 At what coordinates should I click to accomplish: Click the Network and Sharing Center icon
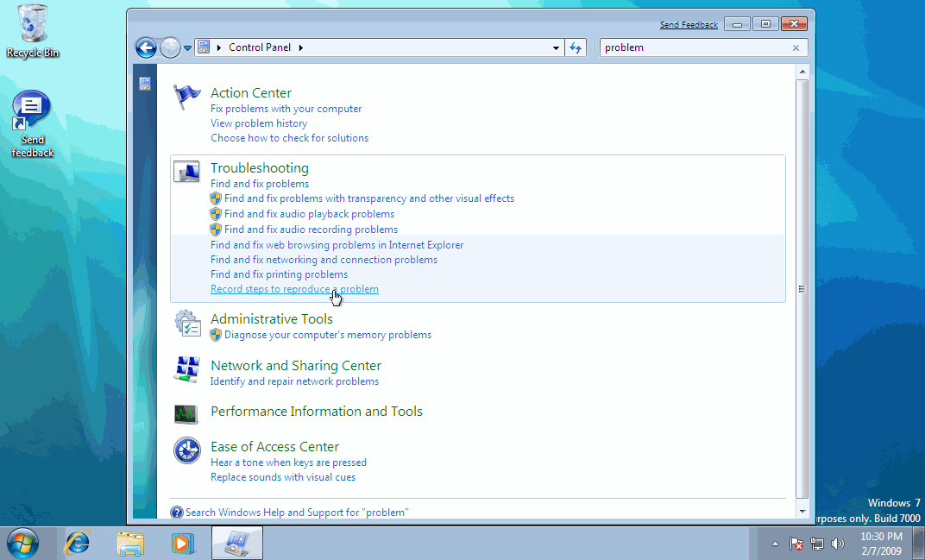tap(187, 369)
